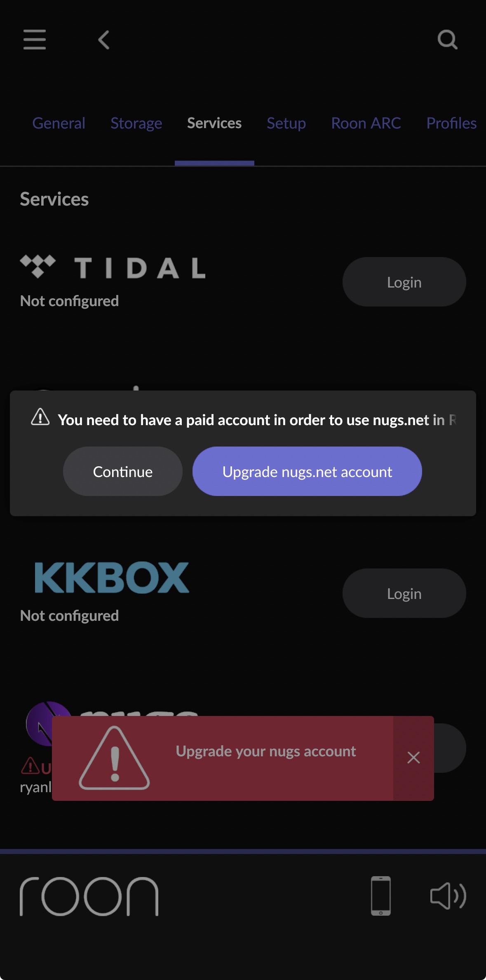Open the Setup tab
This screenshot has width=486, height=980.
click(x=286, y=123)
